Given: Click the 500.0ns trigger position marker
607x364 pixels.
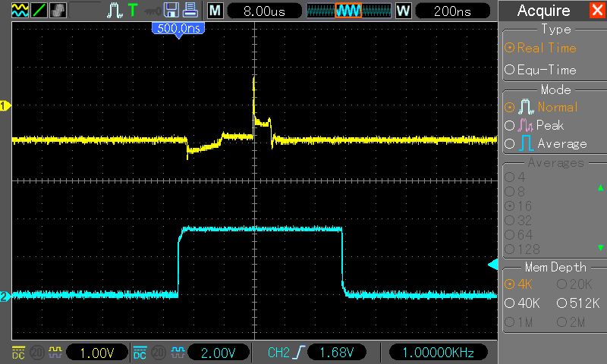Looking at the screenshot, I should coord(178,28).
